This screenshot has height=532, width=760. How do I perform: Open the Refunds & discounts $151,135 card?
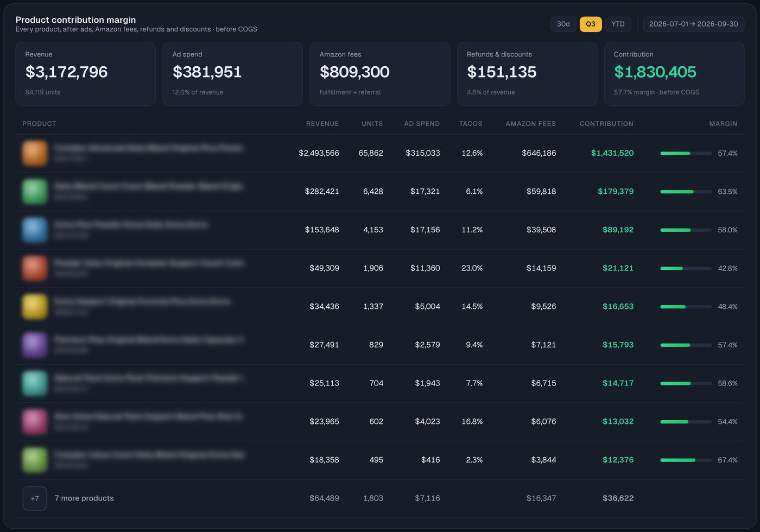tap(527, 74)
